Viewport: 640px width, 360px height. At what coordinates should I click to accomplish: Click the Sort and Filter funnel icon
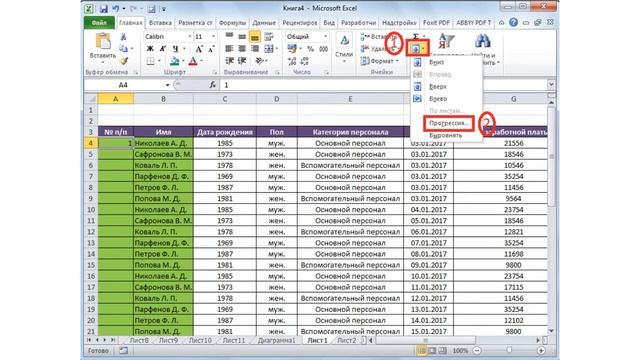click(x=446, y=41)
